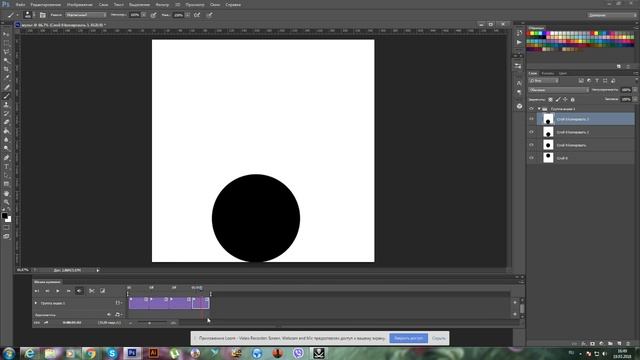Lock image pixels with brush lock icon
This screenshot has width=640, height=360.
point(558,99)
